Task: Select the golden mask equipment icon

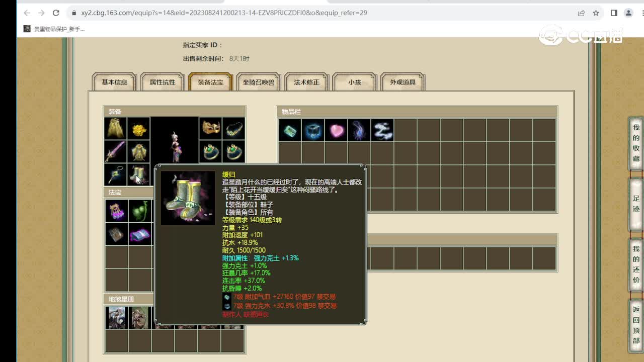Action: point(211,129)
